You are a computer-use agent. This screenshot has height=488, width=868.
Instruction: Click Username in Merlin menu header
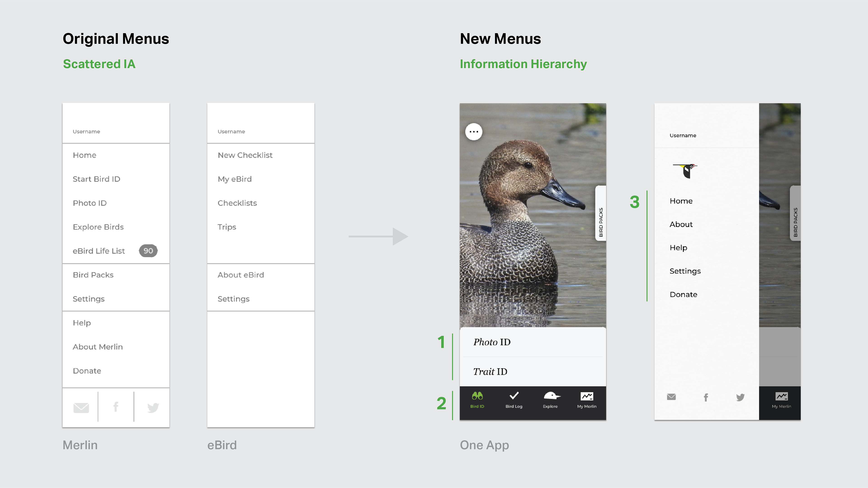coord(86,132)
